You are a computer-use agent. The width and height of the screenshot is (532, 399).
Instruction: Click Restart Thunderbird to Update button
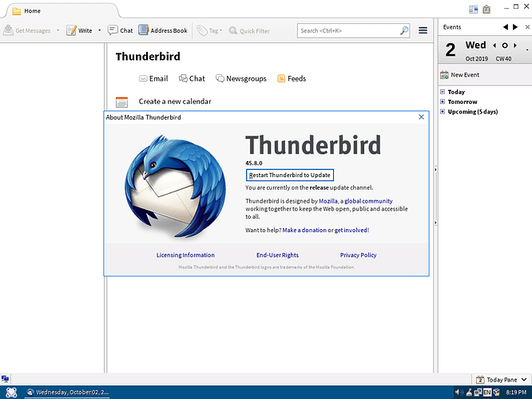[290, 175]
